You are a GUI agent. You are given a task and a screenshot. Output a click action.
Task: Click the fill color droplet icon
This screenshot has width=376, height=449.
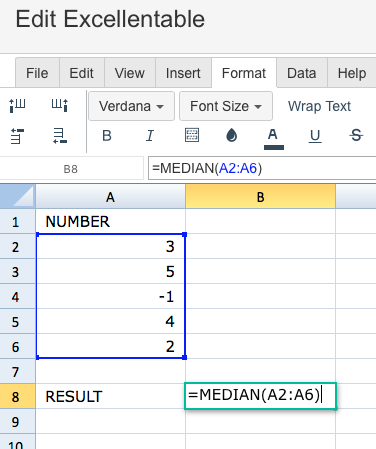231,135
